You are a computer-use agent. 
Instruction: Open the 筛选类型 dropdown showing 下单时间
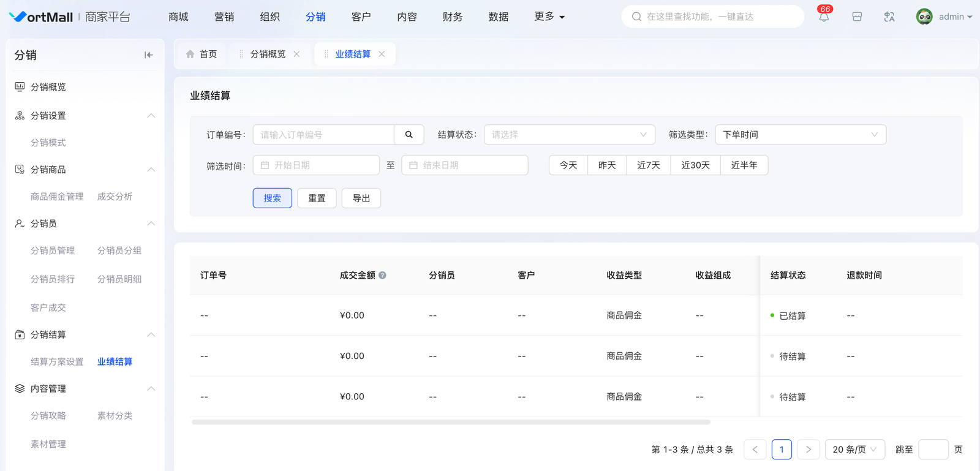pos(800,135)
